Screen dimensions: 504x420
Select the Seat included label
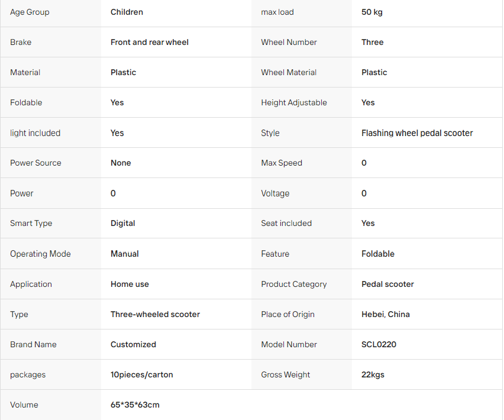pyautogui.click(x=286, y=224)
